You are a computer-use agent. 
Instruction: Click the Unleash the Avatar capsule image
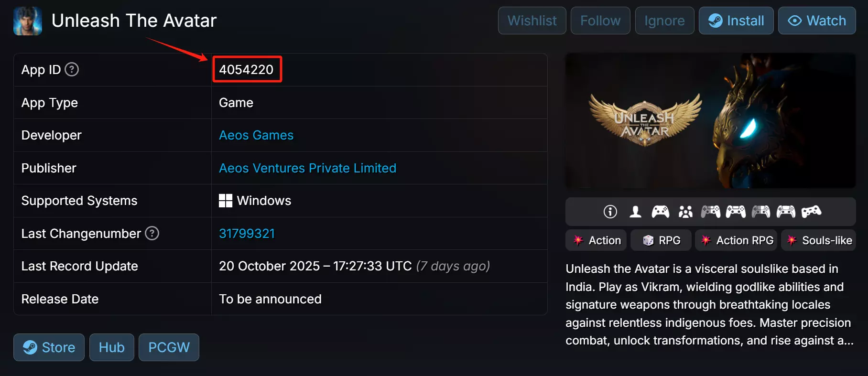710,120
